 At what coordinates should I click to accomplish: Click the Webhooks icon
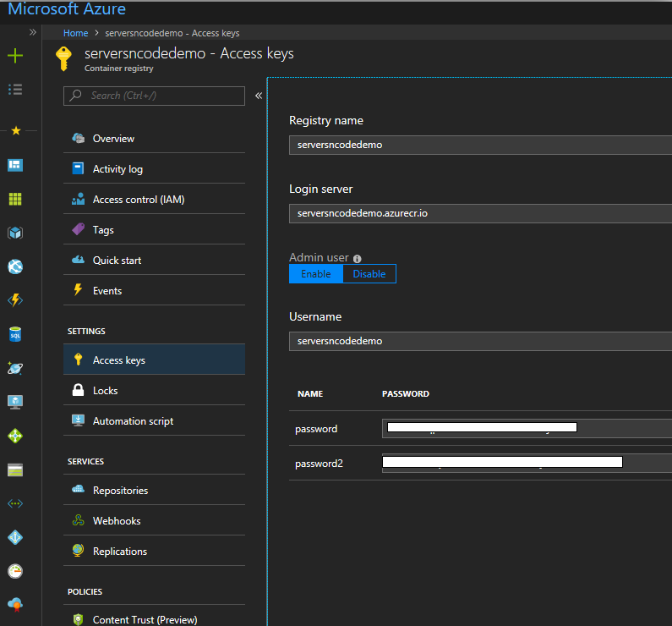tap(78, 520)
